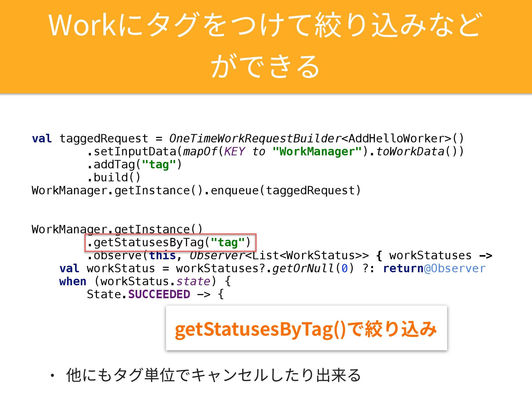This screenshot has height=399, width=532.
Task: Click the .addTag("tag") line
Action: pyautogui.click(x=134, y=164)
